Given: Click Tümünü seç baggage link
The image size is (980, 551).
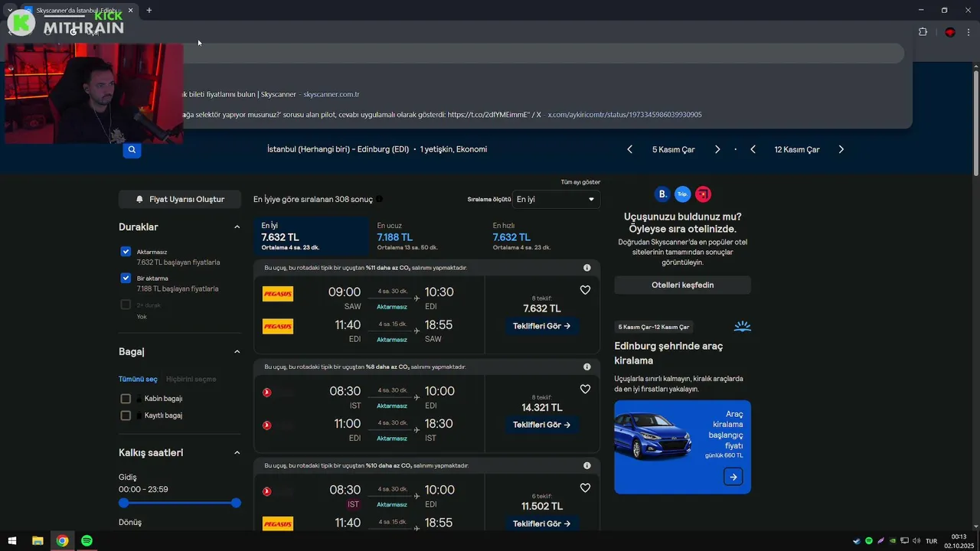Looking at the screenshot, I should (x=138, y=379).
